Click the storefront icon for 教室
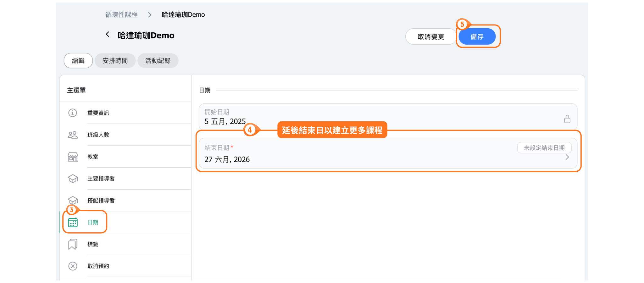Viewport: 644px width, 283px height. pos(73,157)
